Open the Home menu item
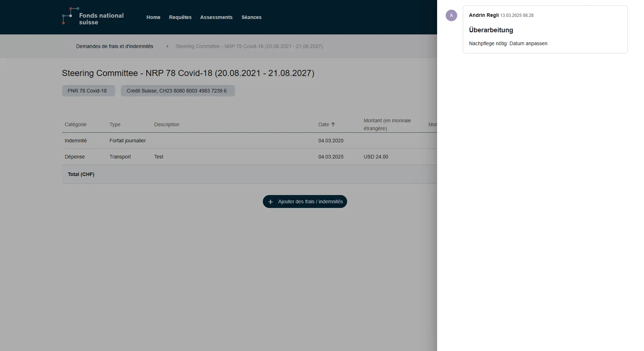644x351 pixels. click(x=153, y=17)
